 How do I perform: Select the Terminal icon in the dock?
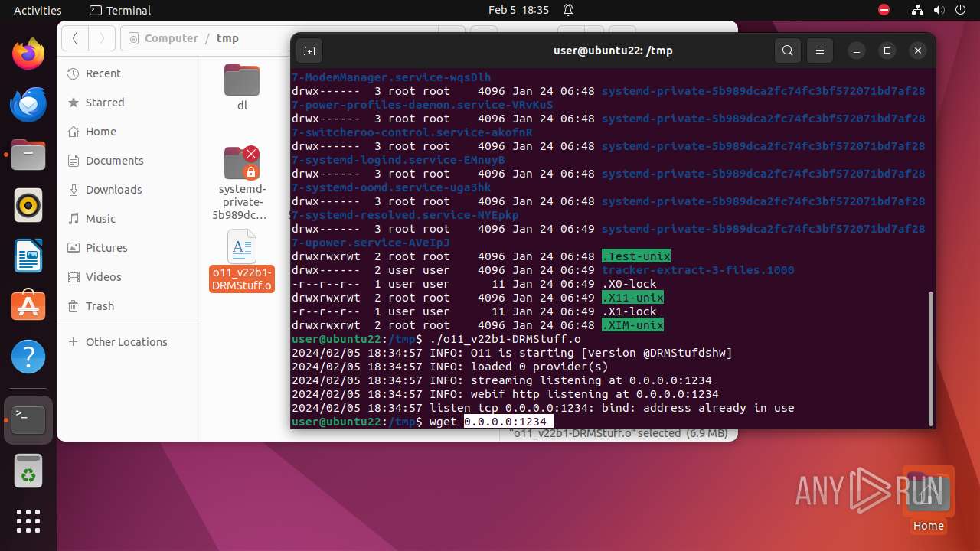[28, 420]
